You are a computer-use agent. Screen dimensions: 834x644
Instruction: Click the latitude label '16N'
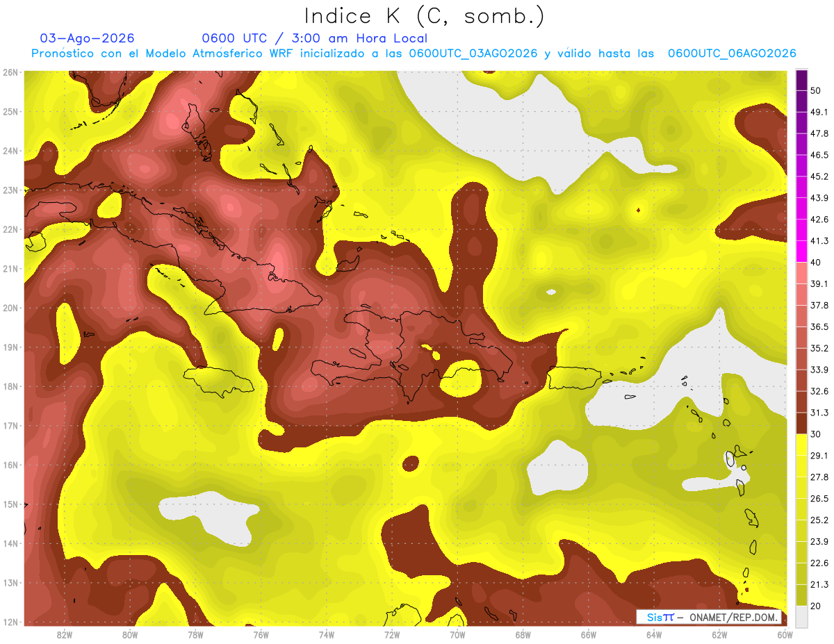pyautogui.click(x=10, y=465)
